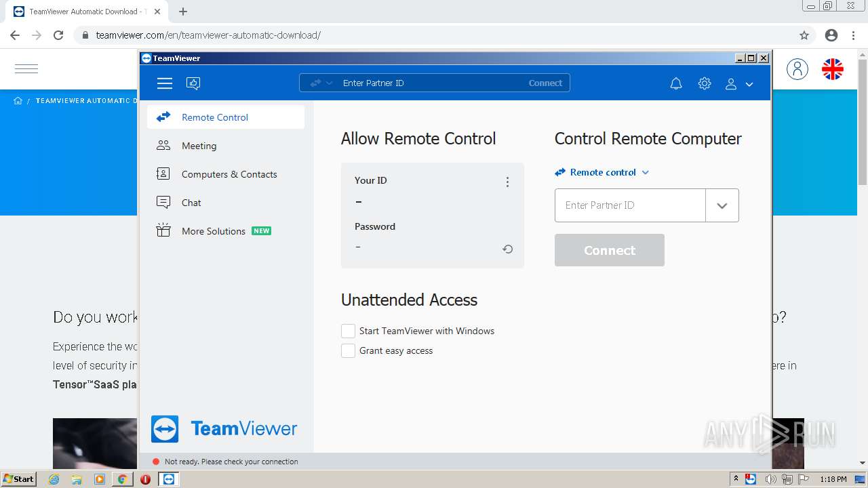Enable Start TeamViewer with Windows

pyautogui.click(x=348, y=331)
